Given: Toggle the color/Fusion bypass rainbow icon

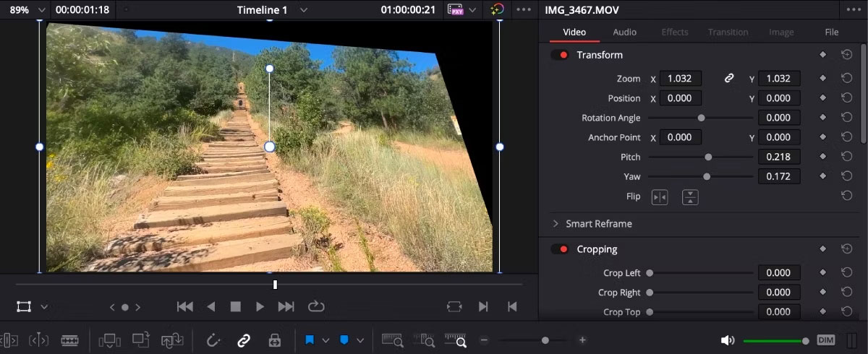Looking at the screenshot, I should tap(497, 10).
